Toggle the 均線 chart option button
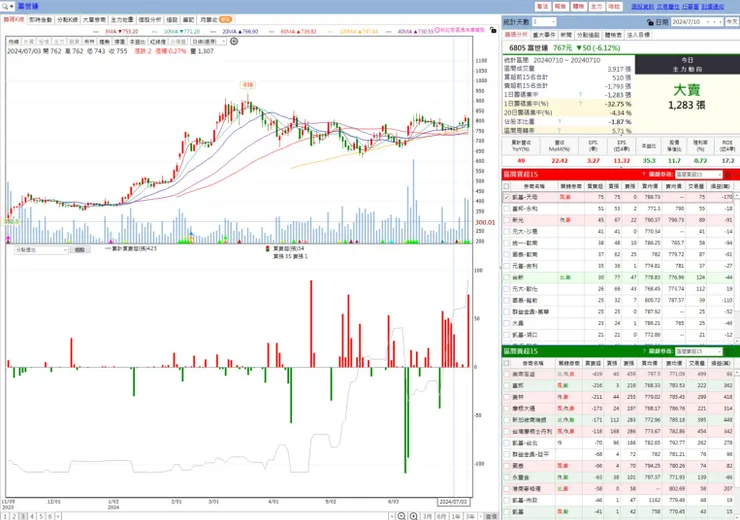Image resolution: width=740 pixels, height=520 pixels. (x=14, y=42)
